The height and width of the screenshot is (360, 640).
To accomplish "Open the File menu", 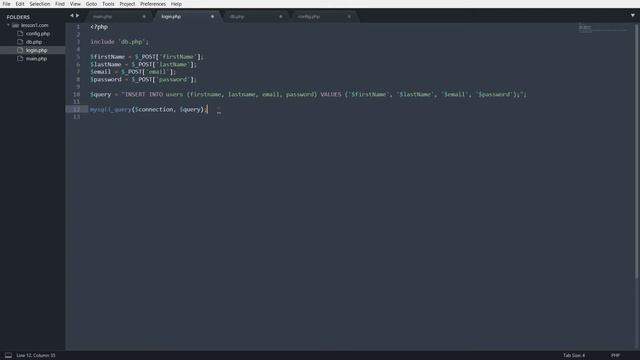I will (x=7, y=4).
